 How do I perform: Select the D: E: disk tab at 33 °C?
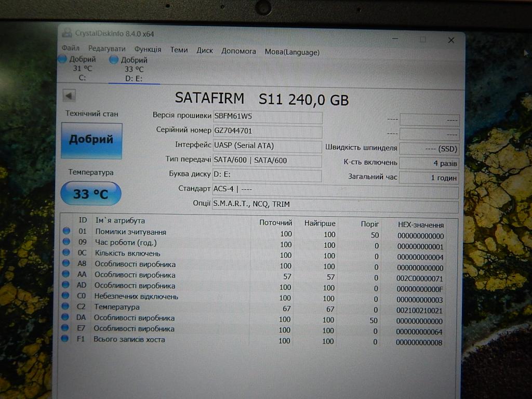pyautogui.click(x=134, y=69)
